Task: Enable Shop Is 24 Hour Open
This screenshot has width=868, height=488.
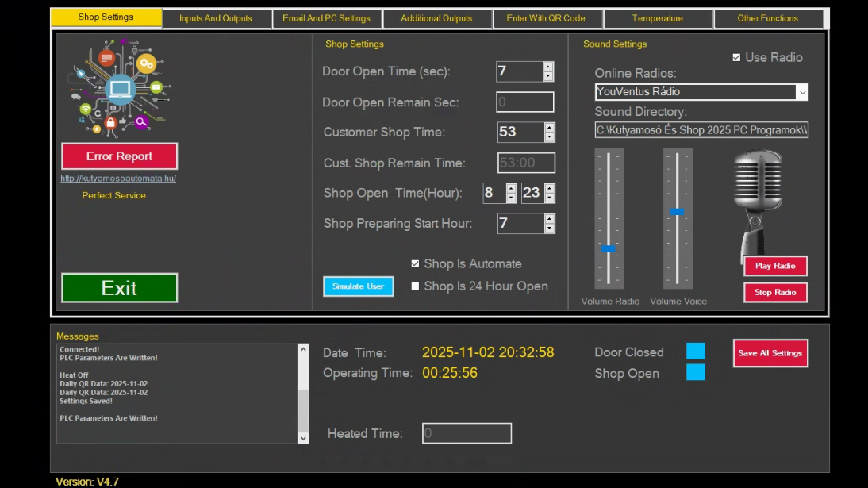Action: [415, 286]
